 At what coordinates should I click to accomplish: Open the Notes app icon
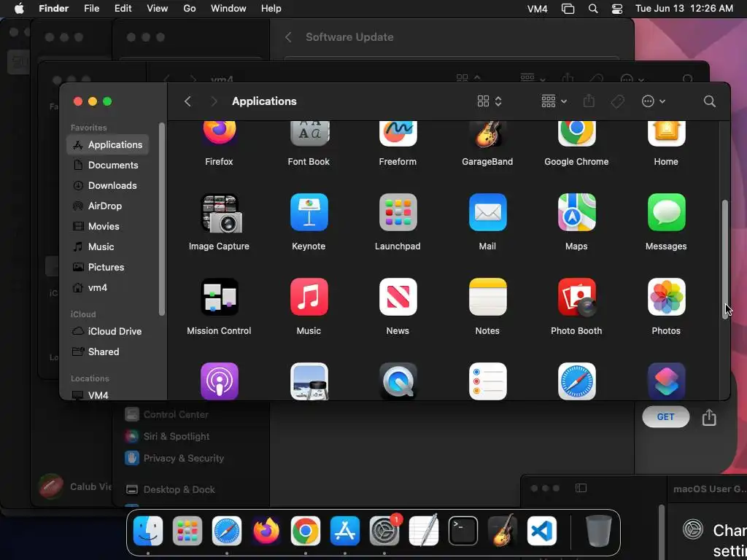click(487, 297)
